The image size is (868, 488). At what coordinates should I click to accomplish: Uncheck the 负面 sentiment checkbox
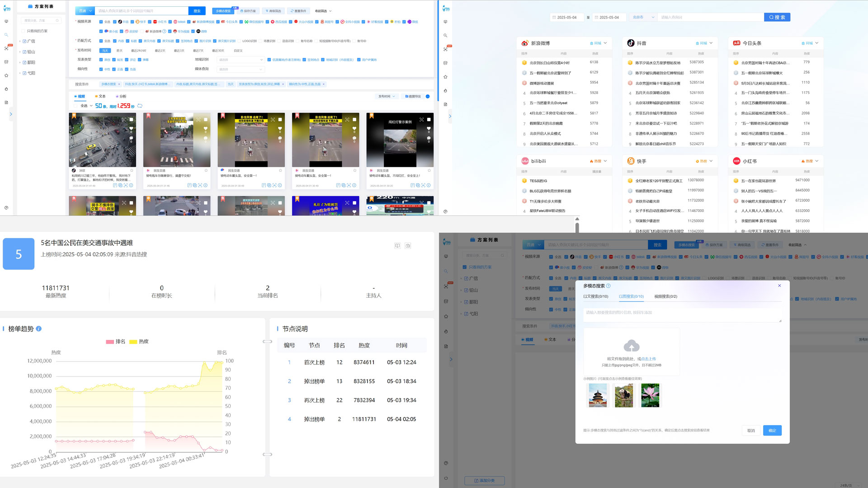pos(127,69)
